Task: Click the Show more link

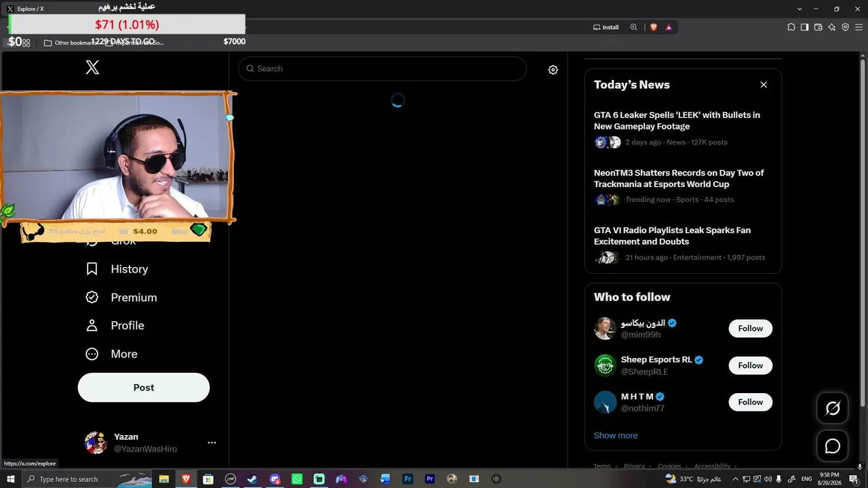Action: (616, 435)
